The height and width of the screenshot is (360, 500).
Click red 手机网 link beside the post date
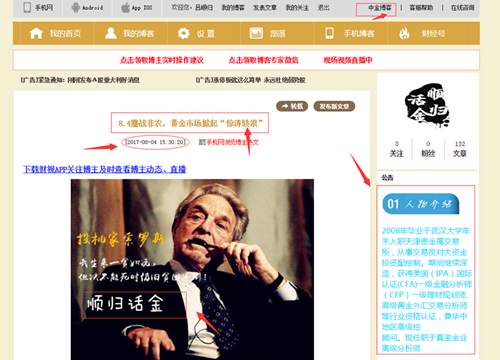coord(232,142)
